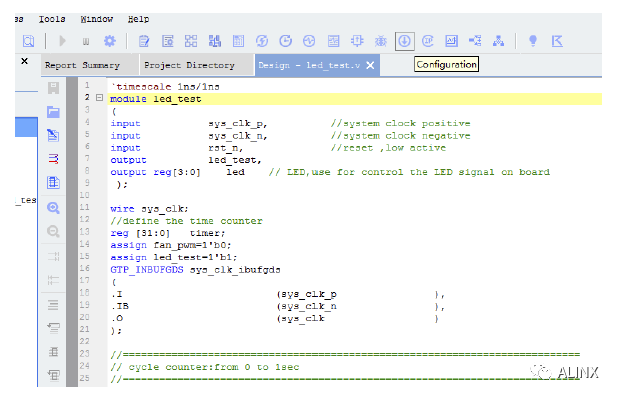This screenshot has width=618, height=397.
Task: Click the clipboard with pencil icon
Action: [x=144, y=41]
